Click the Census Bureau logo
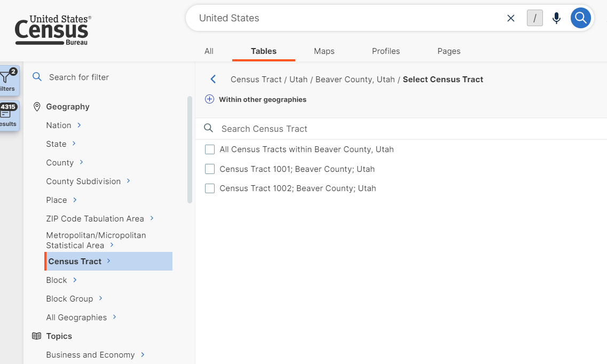This screenshot has height=364, width=607. tap(51, 29)
